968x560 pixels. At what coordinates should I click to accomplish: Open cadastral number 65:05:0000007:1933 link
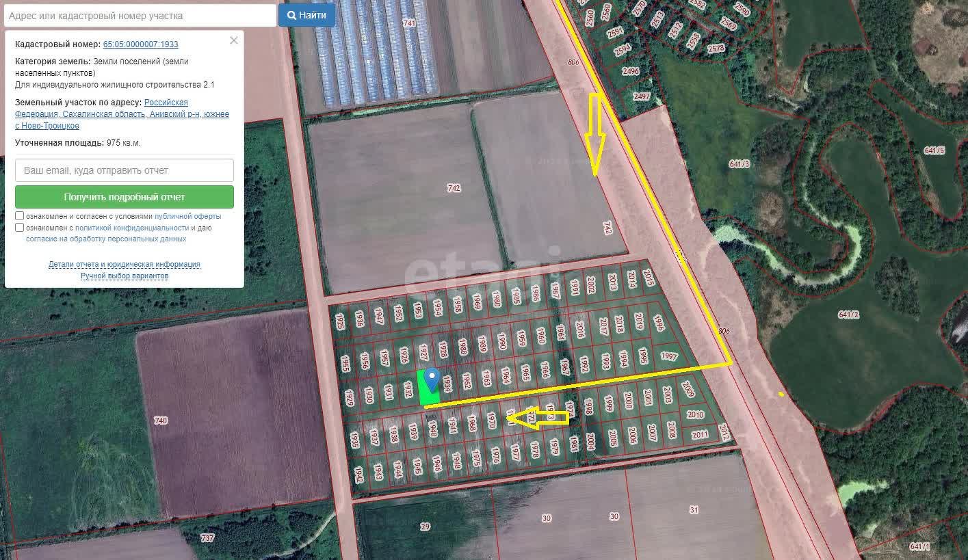[140, 44]
